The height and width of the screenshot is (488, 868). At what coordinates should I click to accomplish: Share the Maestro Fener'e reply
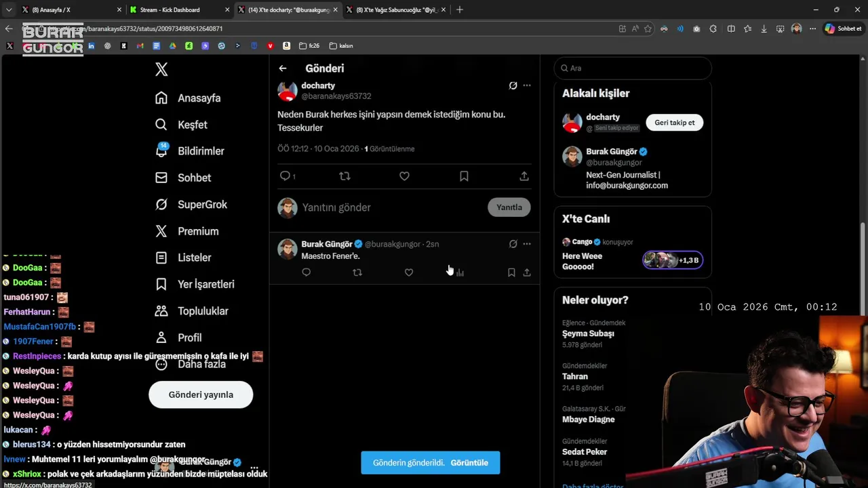(x=527, y=272)
